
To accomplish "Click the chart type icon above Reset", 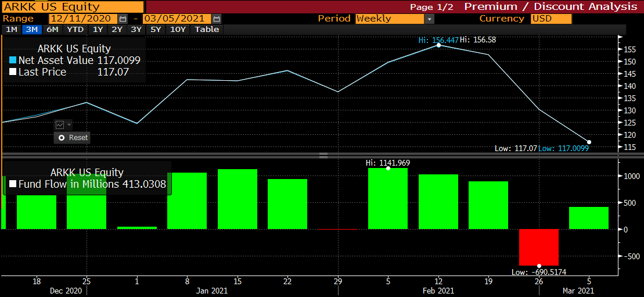I will tap(60, 124).
